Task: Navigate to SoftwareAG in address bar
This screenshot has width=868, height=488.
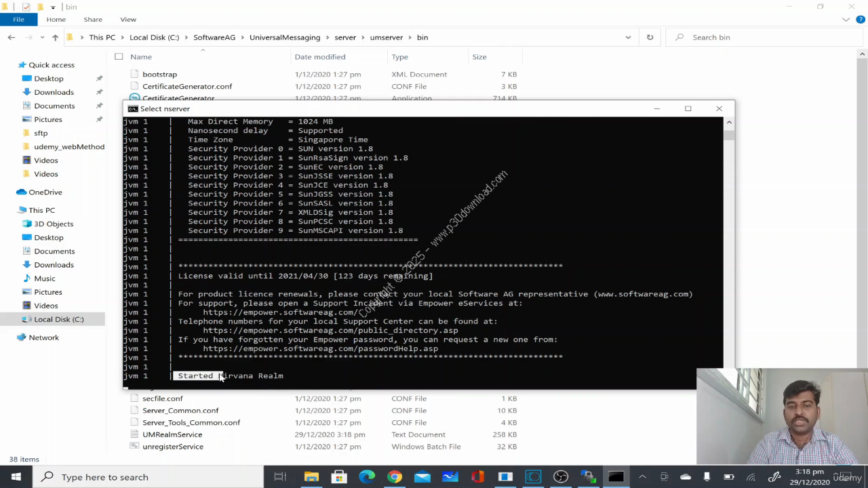Action: point(214,37)
